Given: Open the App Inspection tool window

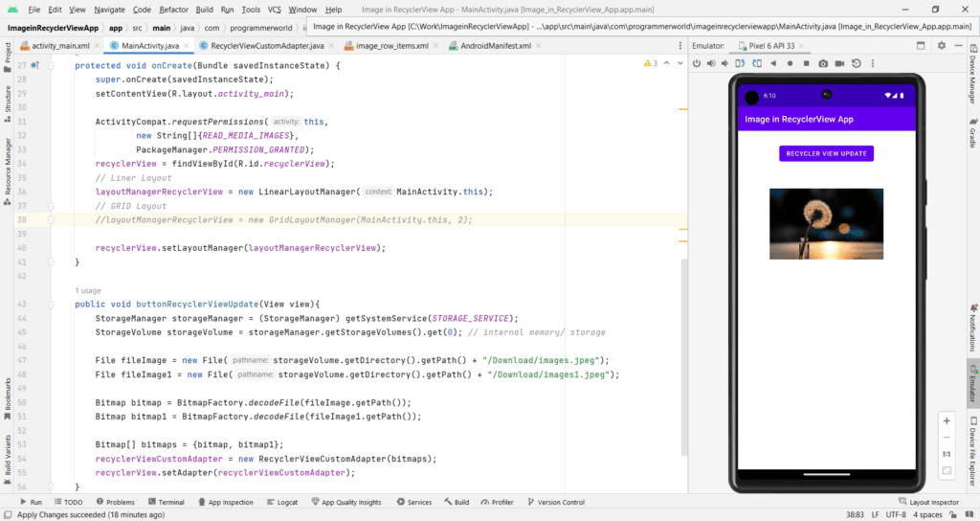Looking at the screenshot, I should coord(226,502).
